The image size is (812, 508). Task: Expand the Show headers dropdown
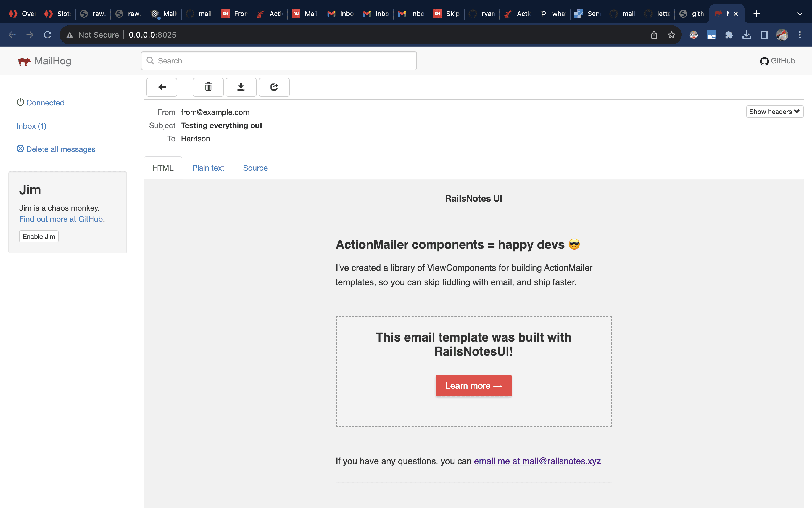point(774,112)
